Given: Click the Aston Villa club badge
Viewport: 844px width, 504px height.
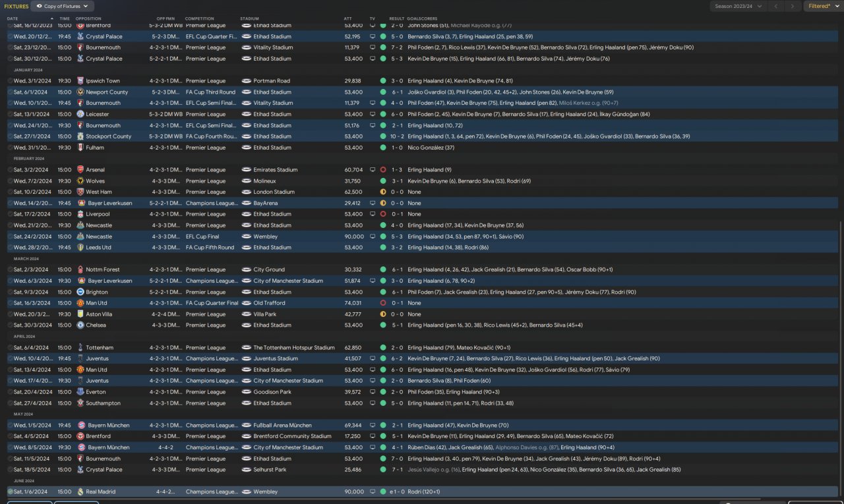Looking at the screenshot, I should coord(80,314).
